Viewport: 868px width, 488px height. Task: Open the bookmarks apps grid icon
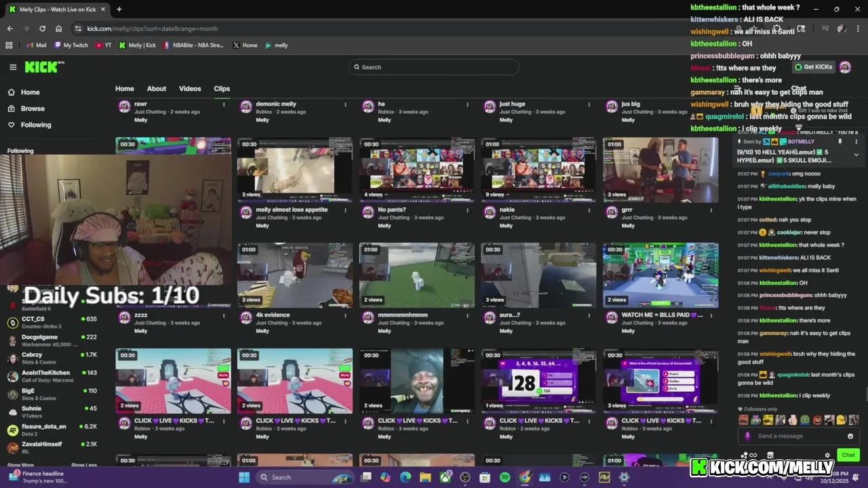pyautogui.click(x=9, y=45)
